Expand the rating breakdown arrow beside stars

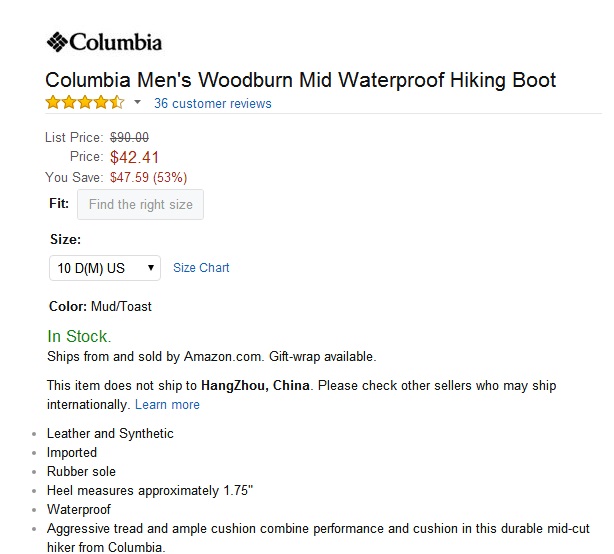point(137,103)
